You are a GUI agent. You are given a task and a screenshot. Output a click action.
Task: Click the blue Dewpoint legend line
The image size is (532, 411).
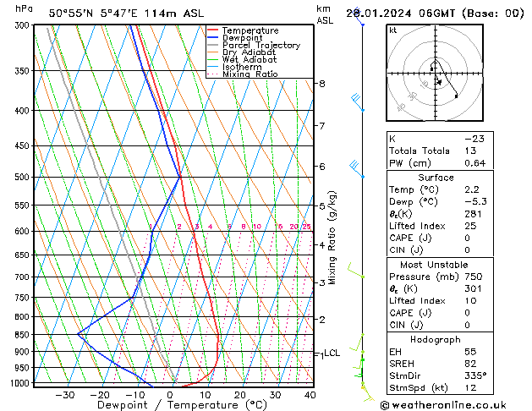click(212, 38)
